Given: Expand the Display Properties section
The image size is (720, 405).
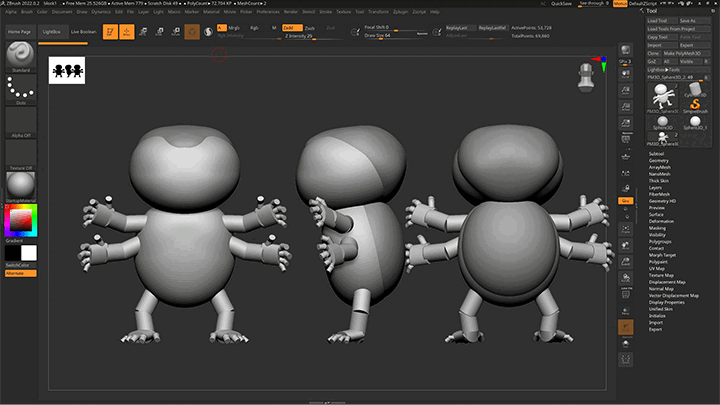Looking at the screenshot, I should tap(666, 302).
